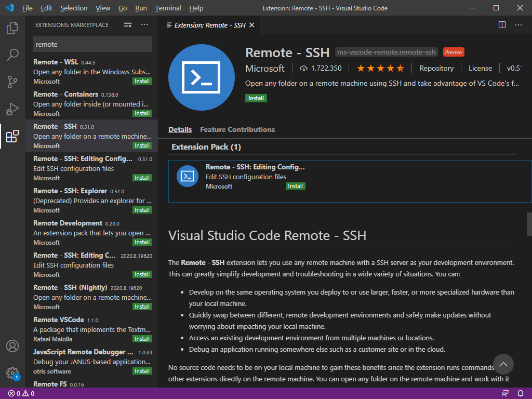Switch to the Details tab
This screenshot has height=399, width=532.
(180, 129)
